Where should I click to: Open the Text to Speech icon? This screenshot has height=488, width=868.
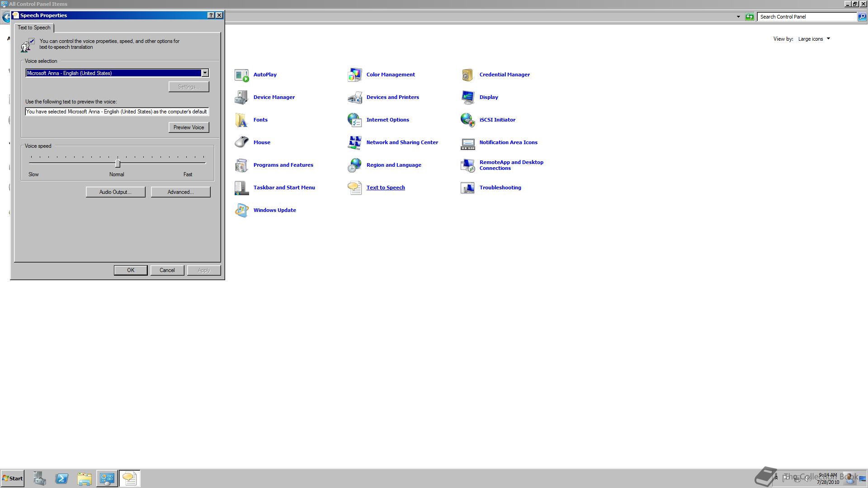coord(355,188)
